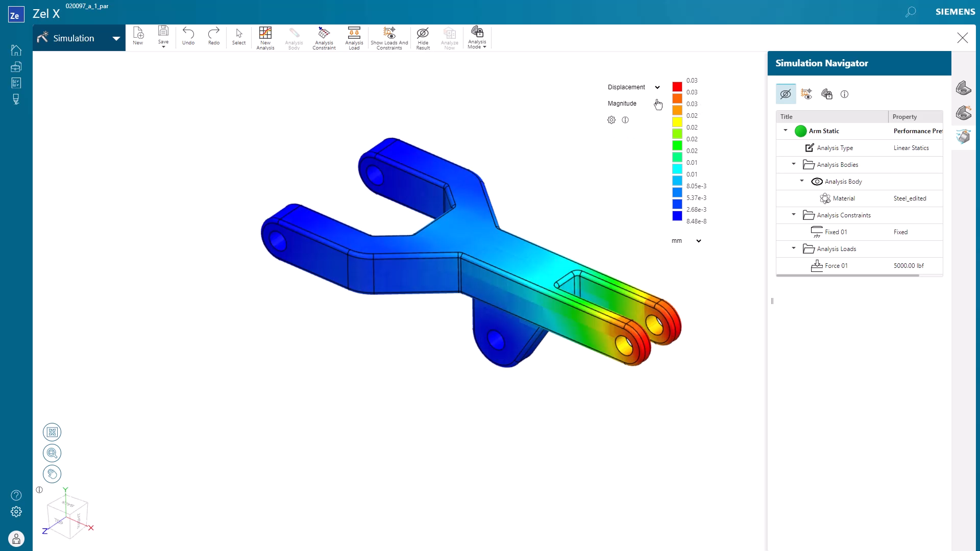This screenshot has width=980, height=551.
Task: Open the Simulation app switcher dropdown
Action: click(116, 38)
